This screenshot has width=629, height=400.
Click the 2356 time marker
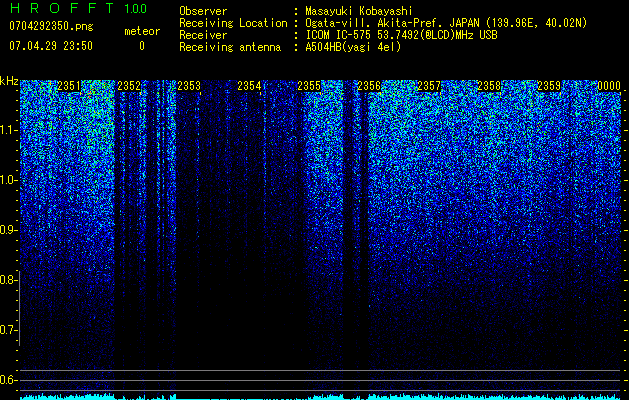(369, 86)
